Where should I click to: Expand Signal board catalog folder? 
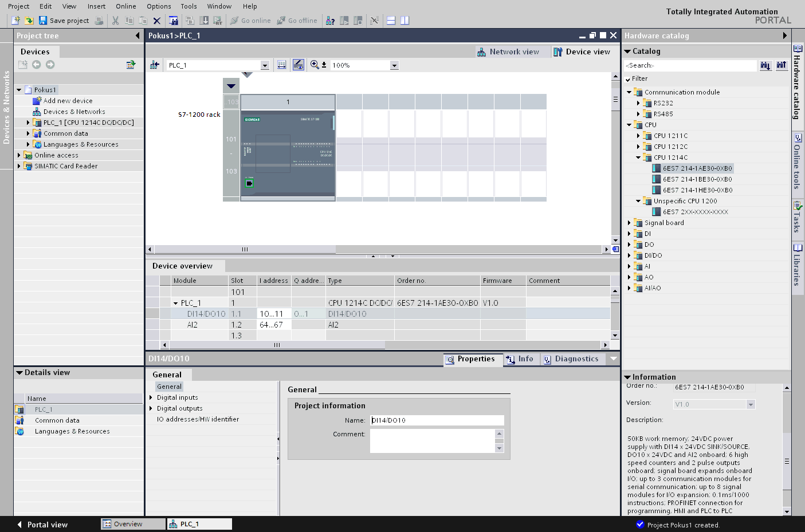coord(629,223)
